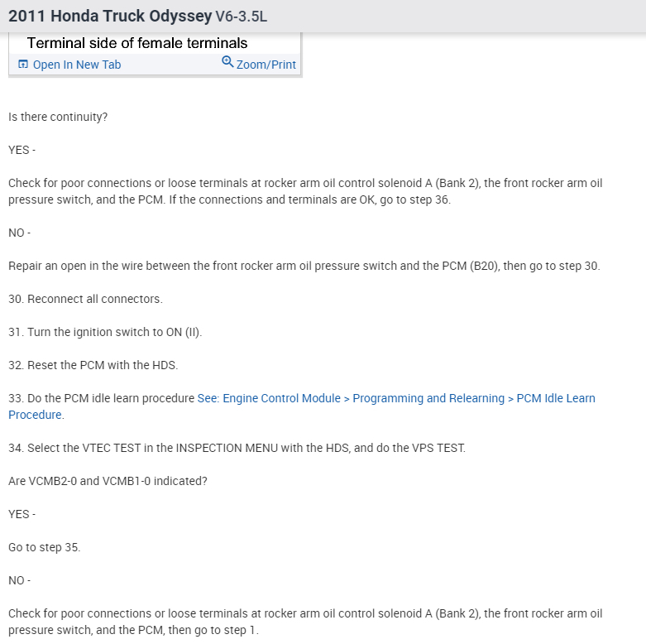Click the 'Go to step 35' instruction
The image size is (646, 644).
click(x=45, y=547)
